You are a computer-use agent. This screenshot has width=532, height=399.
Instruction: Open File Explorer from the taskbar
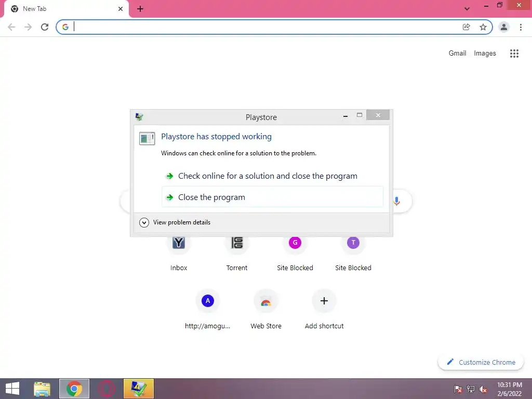[x=42, y=389]
